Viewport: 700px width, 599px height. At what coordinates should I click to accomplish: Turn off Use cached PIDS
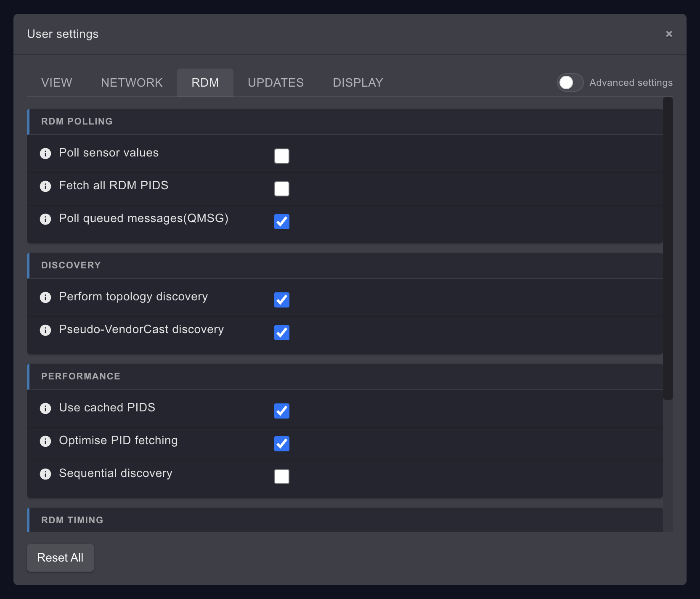(282, 411)
